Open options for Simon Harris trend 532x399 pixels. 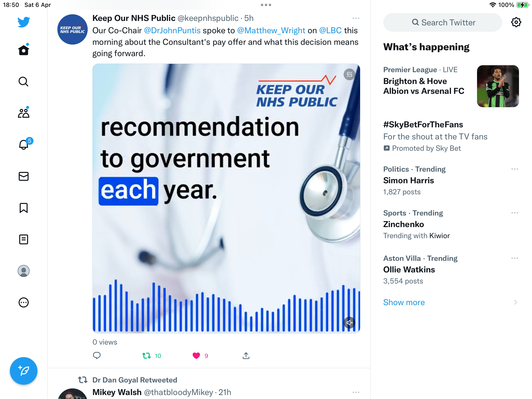(x=515, y=169)
